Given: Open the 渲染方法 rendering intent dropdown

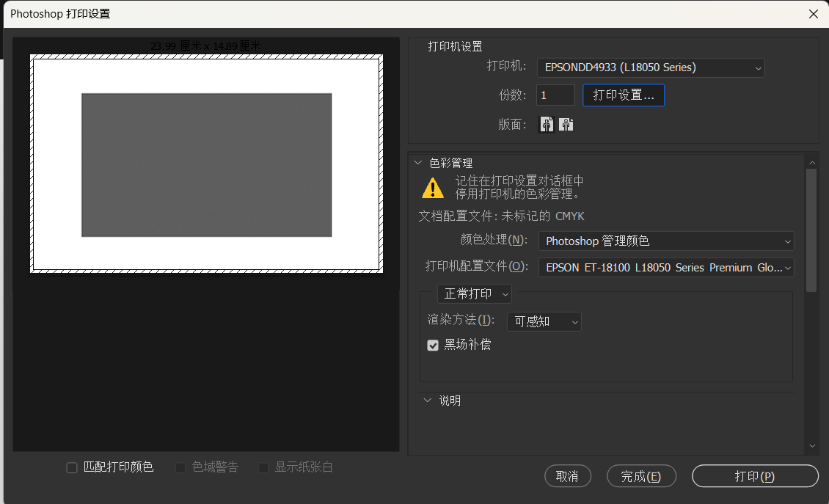Looking at the screenshot, I should [544, 321].
